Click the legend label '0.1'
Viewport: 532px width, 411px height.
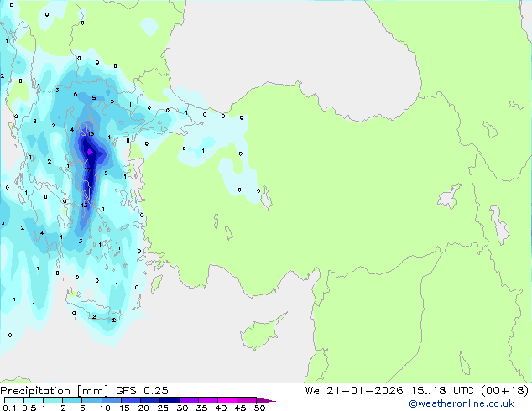[9, 408]
